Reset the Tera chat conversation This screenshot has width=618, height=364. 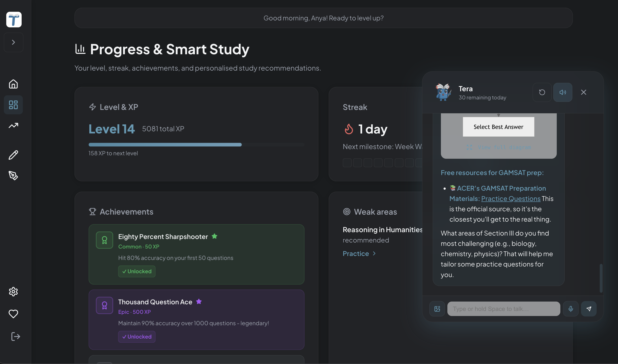pyautogui.click(x=542, y=92)
